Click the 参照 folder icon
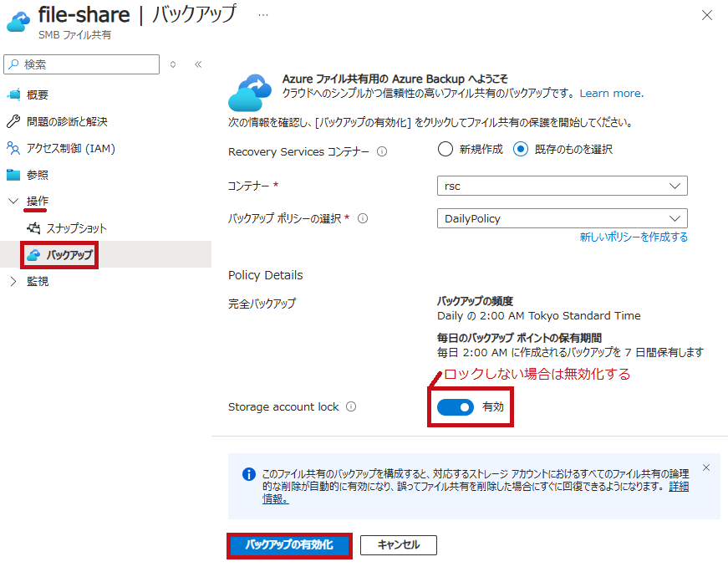This screenshot has width=728, height=567. click(x=13, y=175)
